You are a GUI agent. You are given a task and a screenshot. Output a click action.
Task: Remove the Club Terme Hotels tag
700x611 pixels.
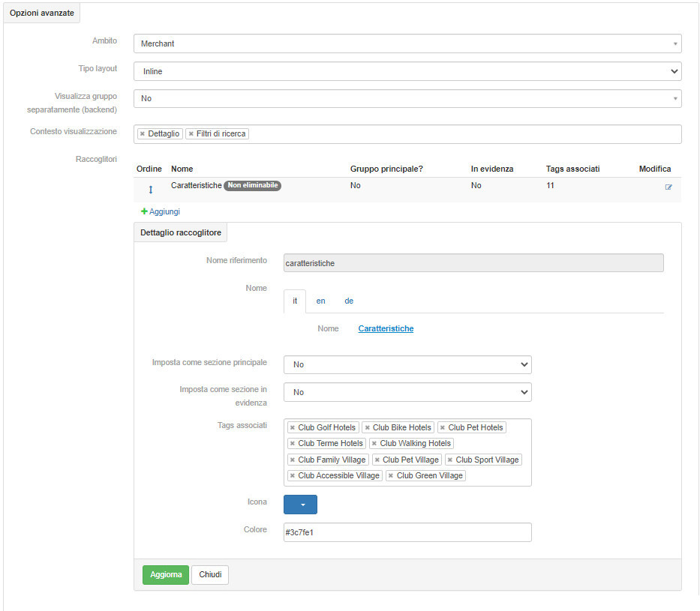click(293, 444)
